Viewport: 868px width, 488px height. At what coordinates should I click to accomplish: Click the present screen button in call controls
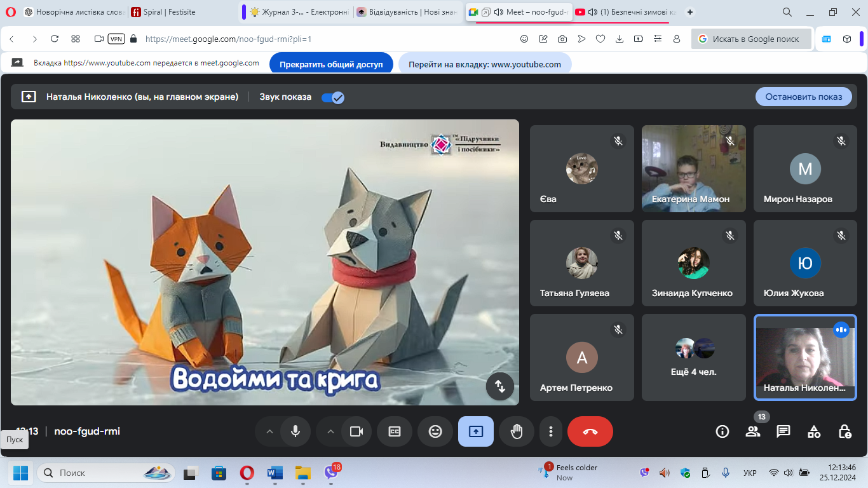click(x=476, y=431)
